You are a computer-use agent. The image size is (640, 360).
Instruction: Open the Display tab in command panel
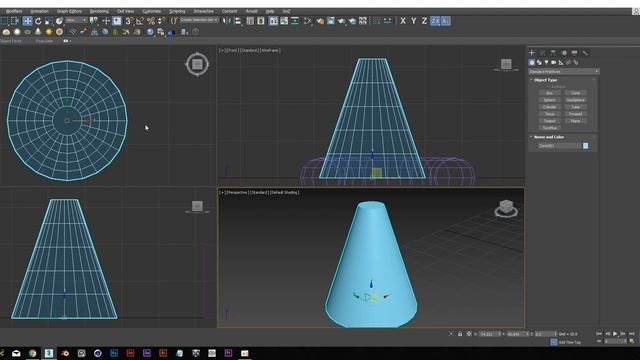click(574, 53)
